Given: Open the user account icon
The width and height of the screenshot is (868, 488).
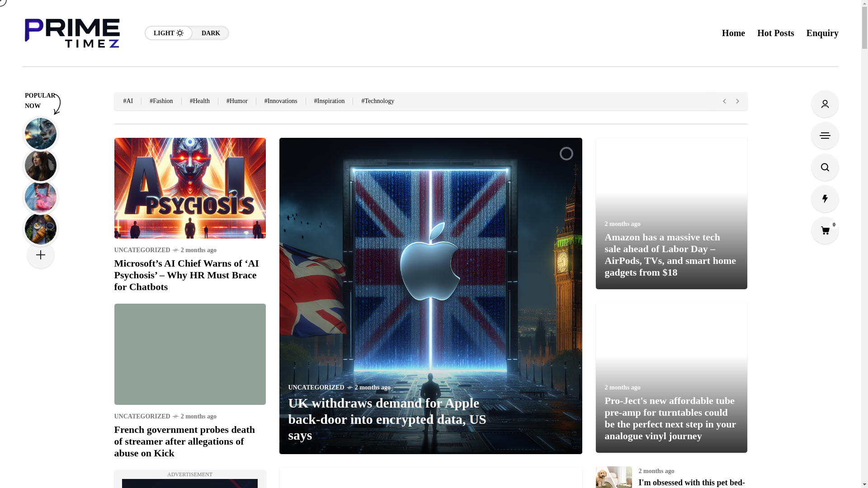Looking at the screenshot, I should 825,104.
